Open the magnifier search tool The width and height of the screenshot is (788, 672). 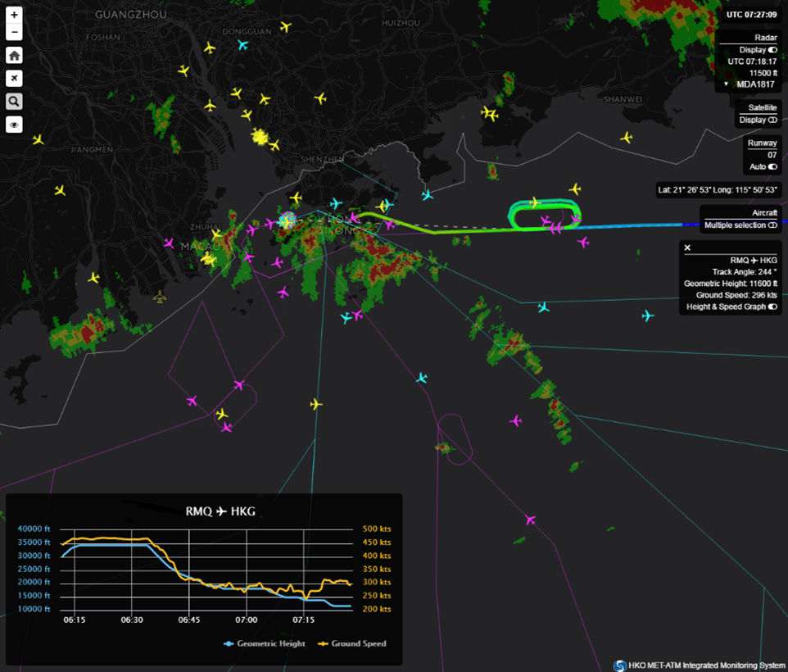(14, 102)
